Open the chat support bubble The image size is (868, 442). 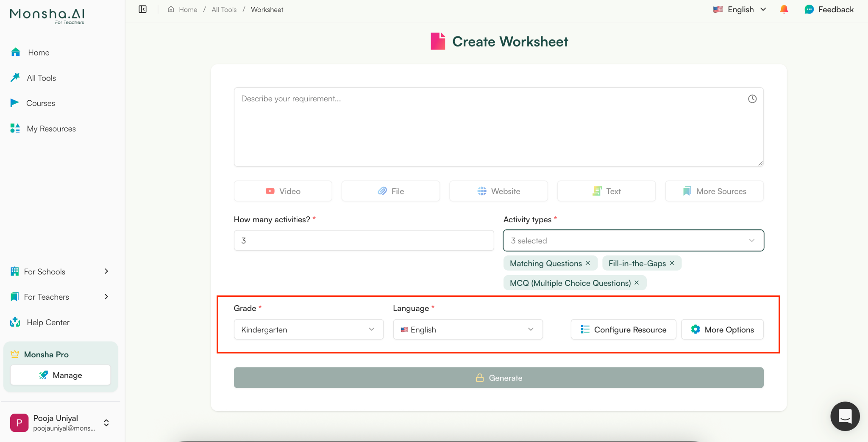[x=845, y=416]
